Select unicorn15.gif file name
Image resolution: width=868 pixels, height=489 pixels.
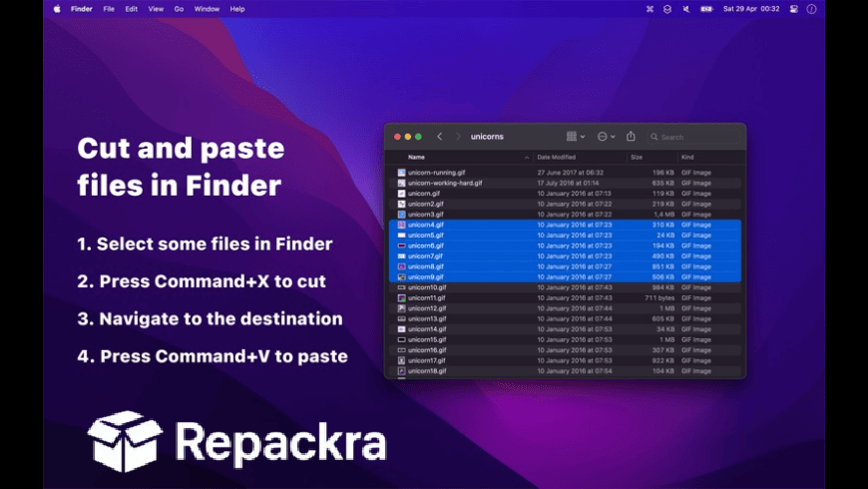(427, 340)
